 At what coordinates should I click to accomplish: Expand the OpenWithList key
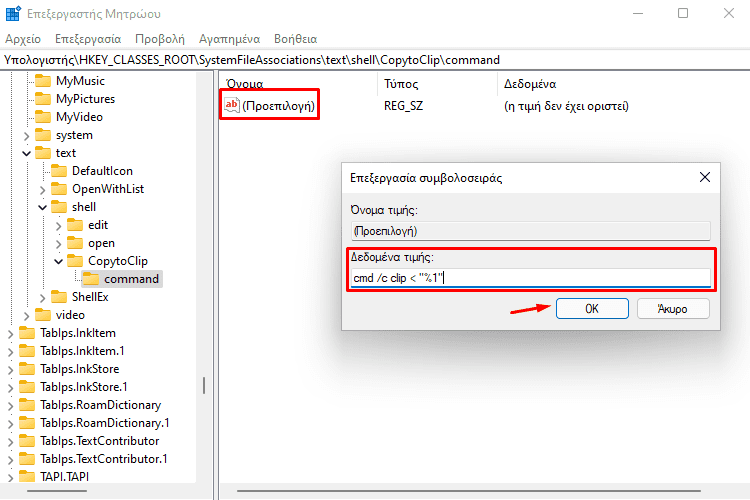point(43,190)
